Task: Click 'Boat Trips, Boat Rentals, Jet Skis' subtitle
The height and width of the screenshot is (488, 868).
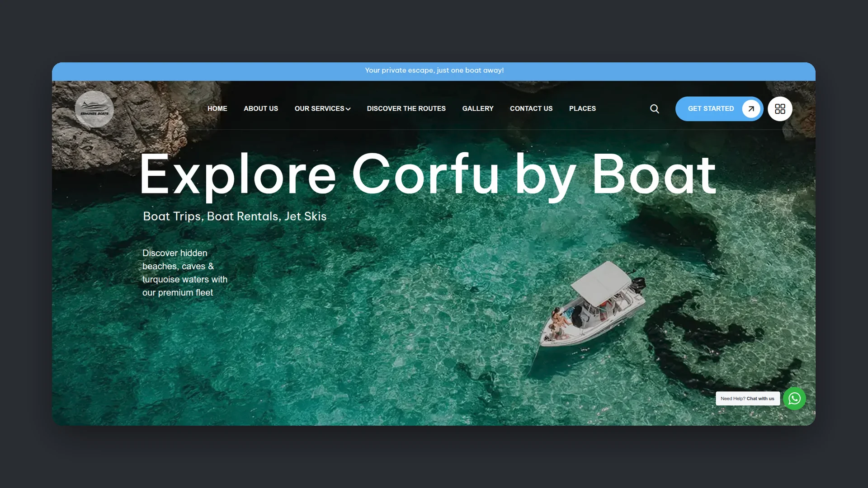Action: (x=235, y=216)
